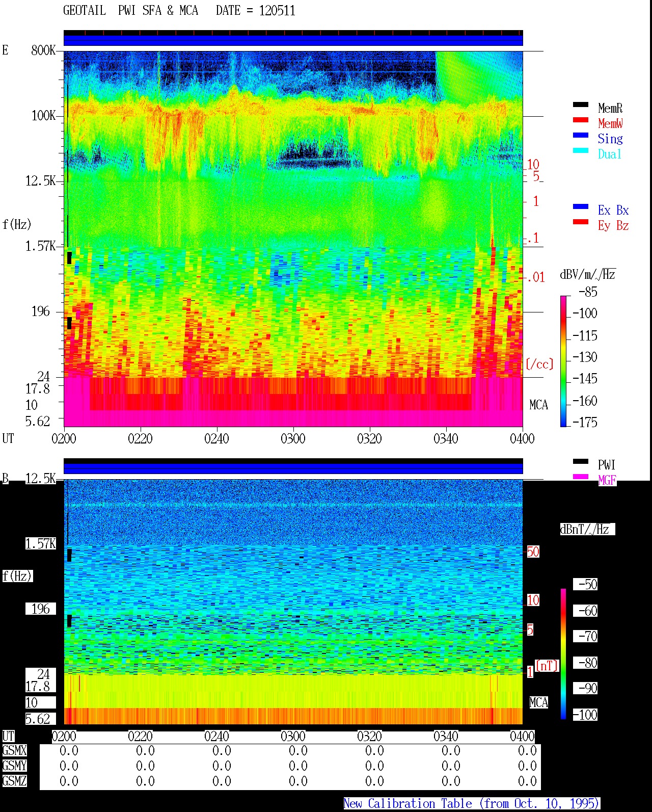Click the blue Sing legend swatch
The width and height of the screenshot is (652, 812).
581,135
